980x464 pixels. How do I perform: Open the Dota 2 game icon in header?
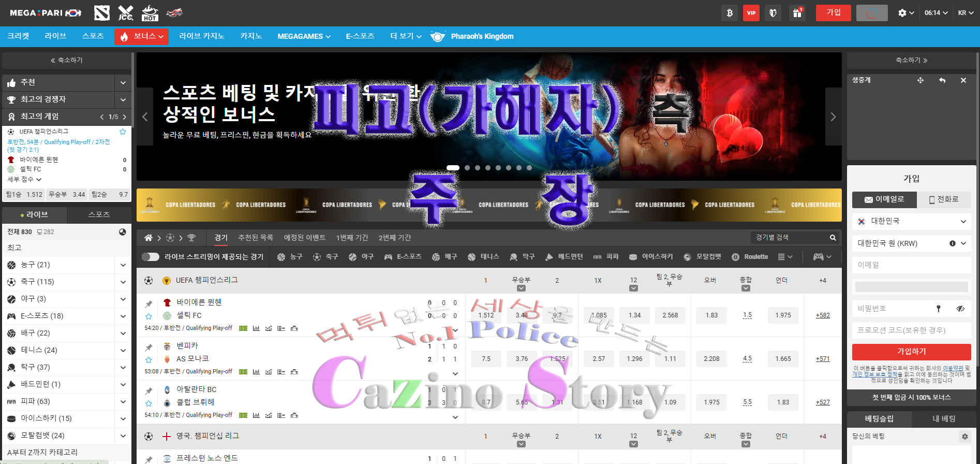pos(102,13)
